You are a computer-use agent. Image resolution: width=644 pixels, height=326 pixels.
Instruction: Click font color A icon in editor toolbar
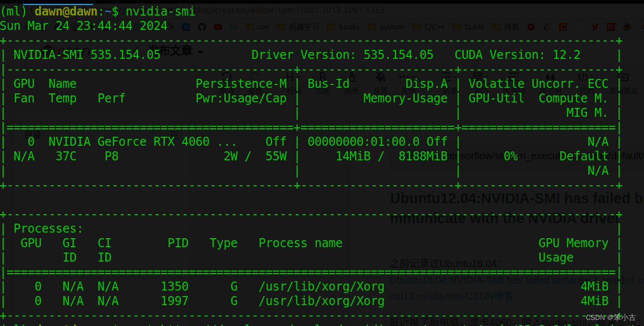point(352,77)
